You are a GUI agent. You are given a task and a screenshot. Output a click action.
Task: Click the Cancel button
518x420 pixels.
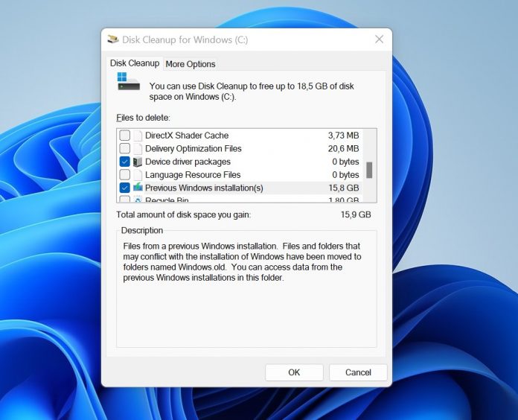tap(358, 372)
